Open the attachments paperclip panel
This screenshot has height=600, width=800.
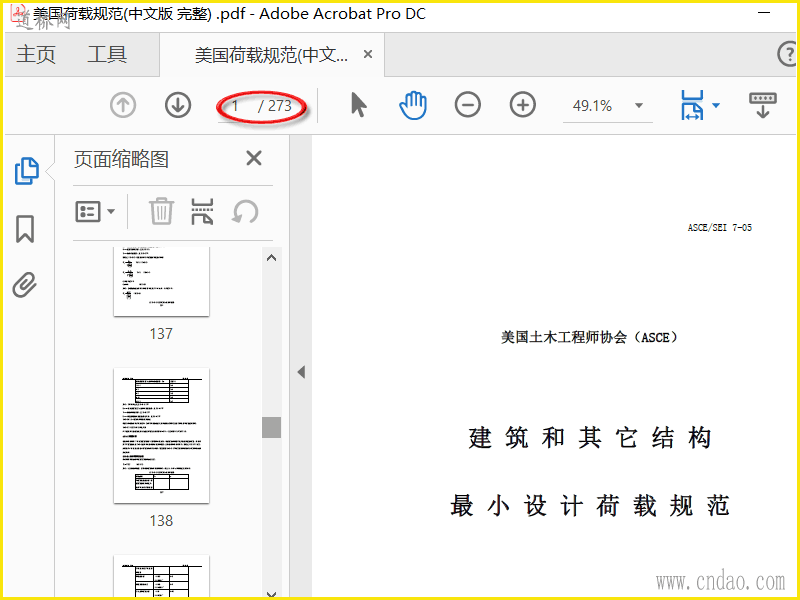[x=25, y=285]
